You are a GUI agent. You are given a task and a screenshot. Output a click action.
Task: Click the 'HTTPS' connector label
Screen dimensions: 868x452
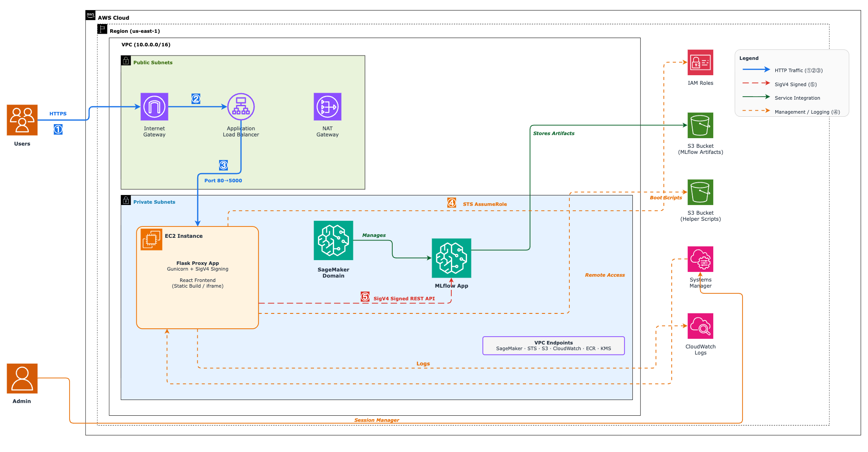pos(58,114)
